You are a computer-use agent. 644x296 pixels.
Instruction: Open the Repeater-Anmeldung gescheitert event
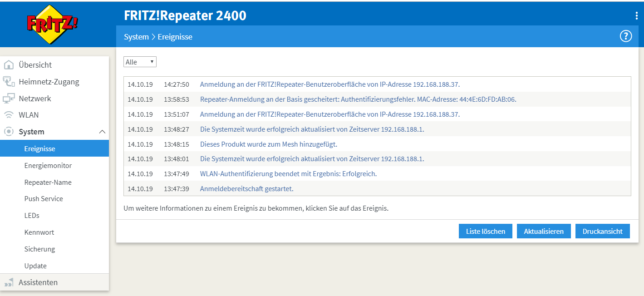tap(358, 99)
